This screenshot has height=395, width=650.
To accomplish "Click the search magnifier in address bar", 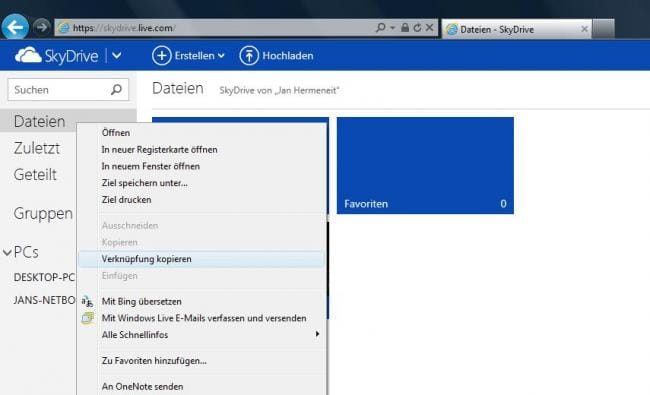I will coord(380,28).
